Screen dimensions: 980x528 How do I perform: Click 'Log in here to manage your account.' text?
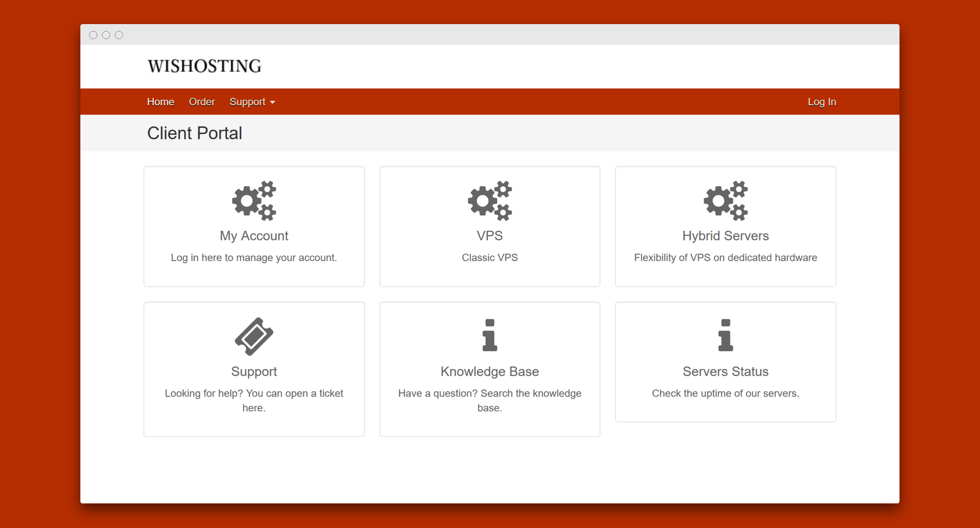[x=254, y=258]
